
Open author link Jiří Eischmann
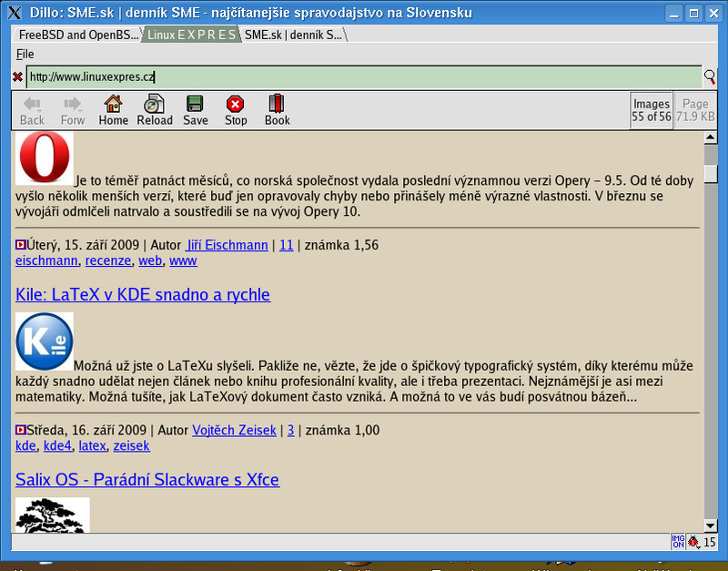[227, 245]
